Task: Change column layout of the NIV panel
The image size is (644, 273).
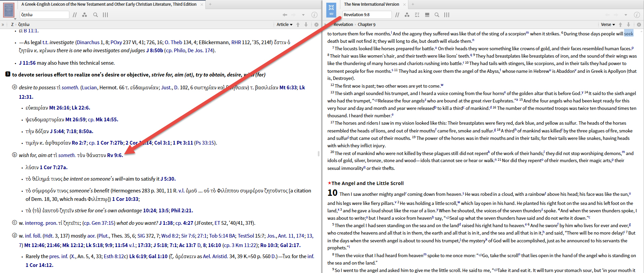Action: click(447, 15)
